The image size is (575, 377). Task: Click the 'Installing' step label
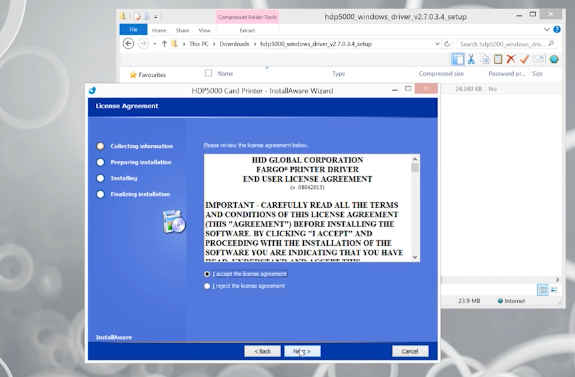[124, 178]
